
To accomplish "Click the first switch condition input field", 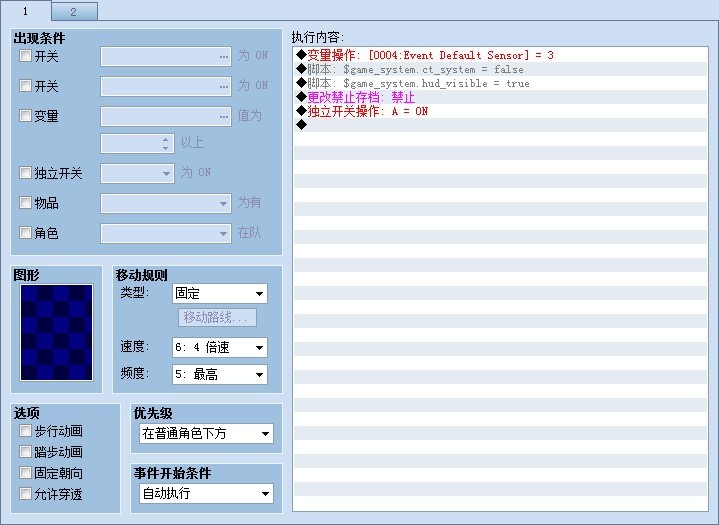I will (166, 56).
